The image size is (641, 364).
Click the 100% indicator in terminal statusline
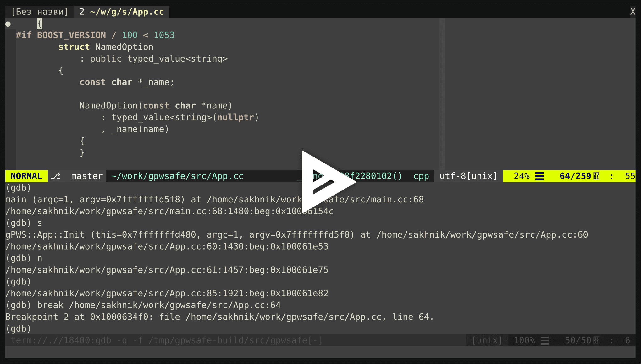(524, 340)
